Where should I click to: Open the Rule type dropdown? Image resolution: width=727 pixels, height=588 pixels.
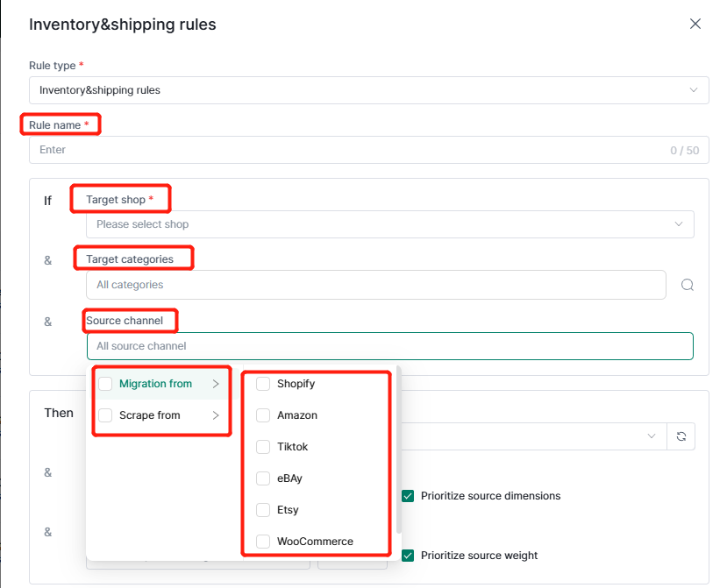[368, 90]
